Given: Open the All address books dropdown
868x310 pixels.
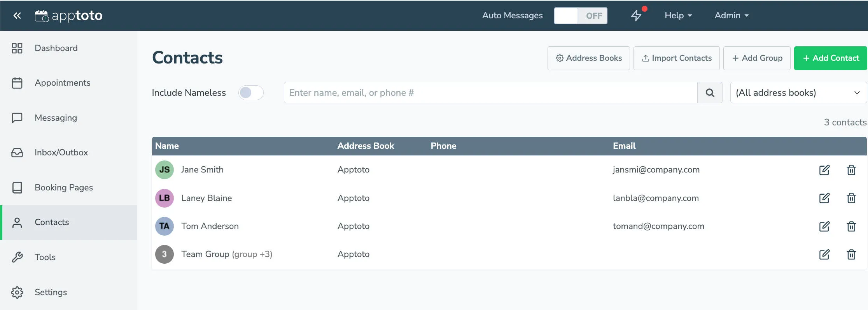Looking at the screenshot, I should coord(798,93).
